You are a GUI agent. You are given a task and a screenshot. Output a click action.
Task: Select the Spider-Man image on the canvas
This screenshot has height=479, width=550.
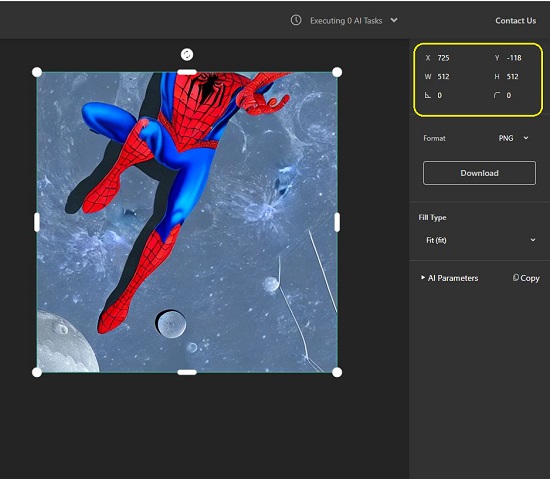coord(187,222)
